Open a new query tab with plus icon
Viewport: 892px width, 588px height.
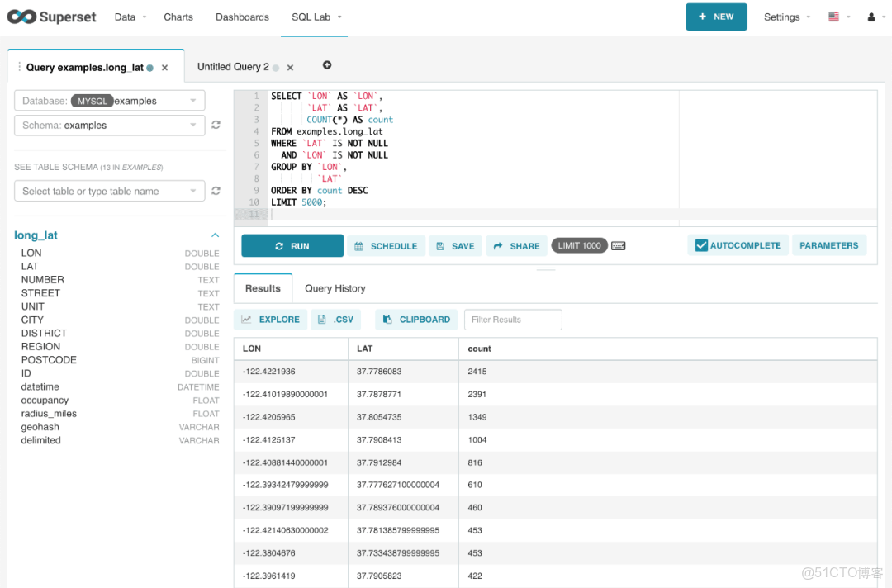coord(327,65)
